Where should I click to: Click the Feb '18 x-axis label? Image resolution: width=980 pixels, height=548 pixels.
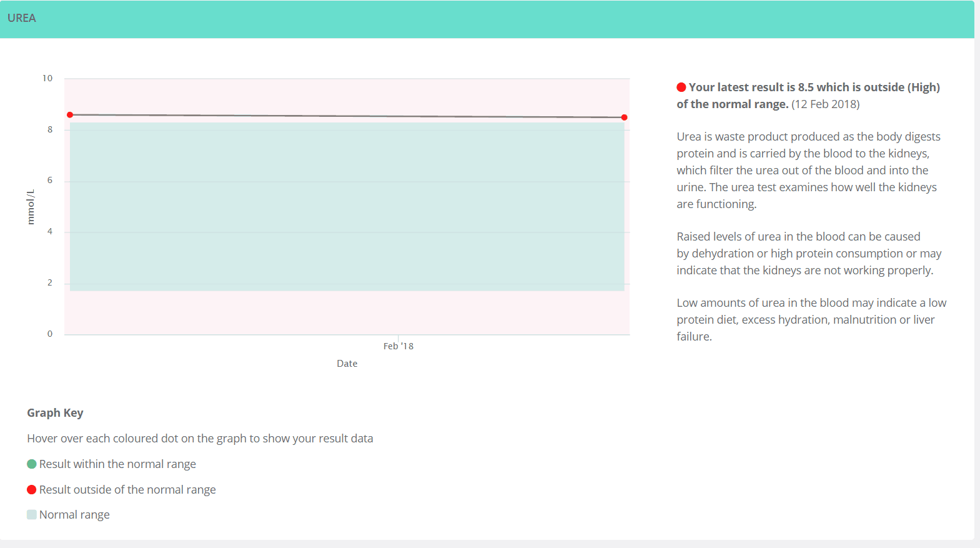point(398,346)
